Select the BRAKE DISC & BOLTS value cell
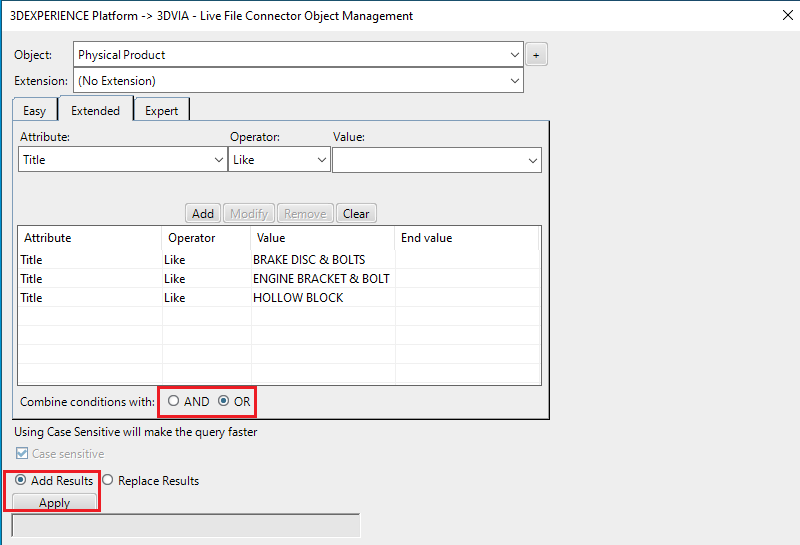 click(x=323, y=260)
